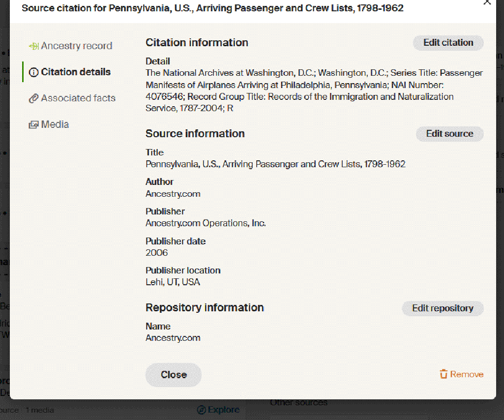Click the Ancestry record arrow icon

(x=33, y=46)
